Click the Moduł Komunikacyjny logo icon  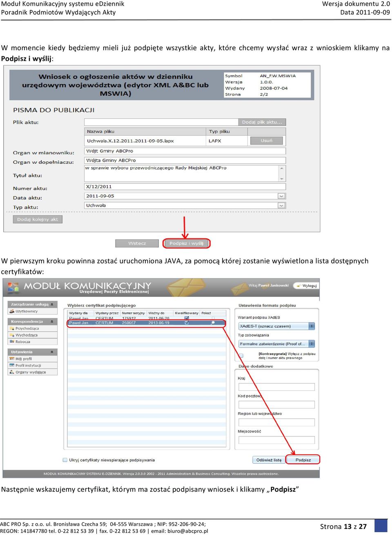click(13, 287)
